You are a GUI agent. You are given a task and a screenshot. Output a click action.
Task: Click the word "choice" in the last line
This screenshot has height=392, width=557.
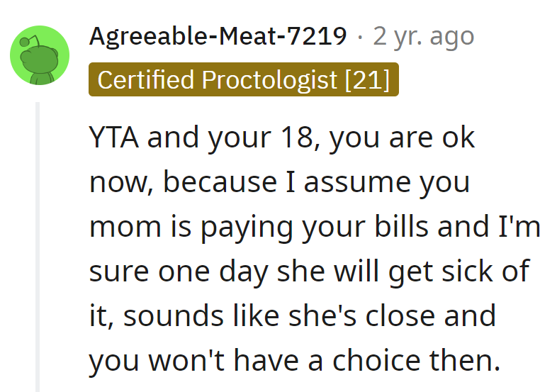point(390,360)
